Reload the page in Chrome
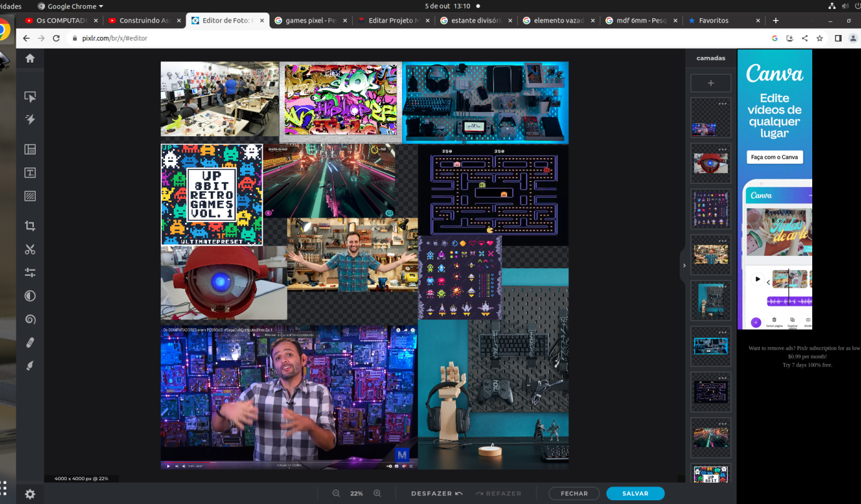The height and width of the screenshot is (504, 861). point(56,38)
